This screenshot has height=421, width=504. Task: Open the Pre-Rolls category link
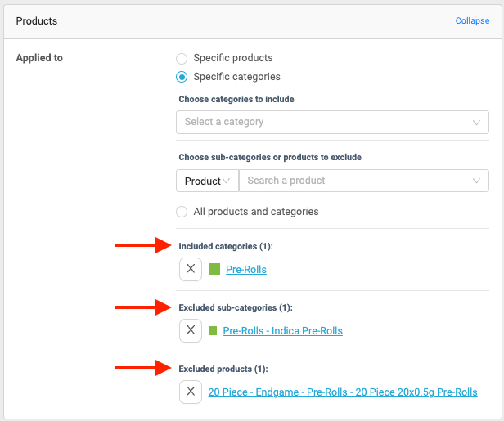click(246, 270)
